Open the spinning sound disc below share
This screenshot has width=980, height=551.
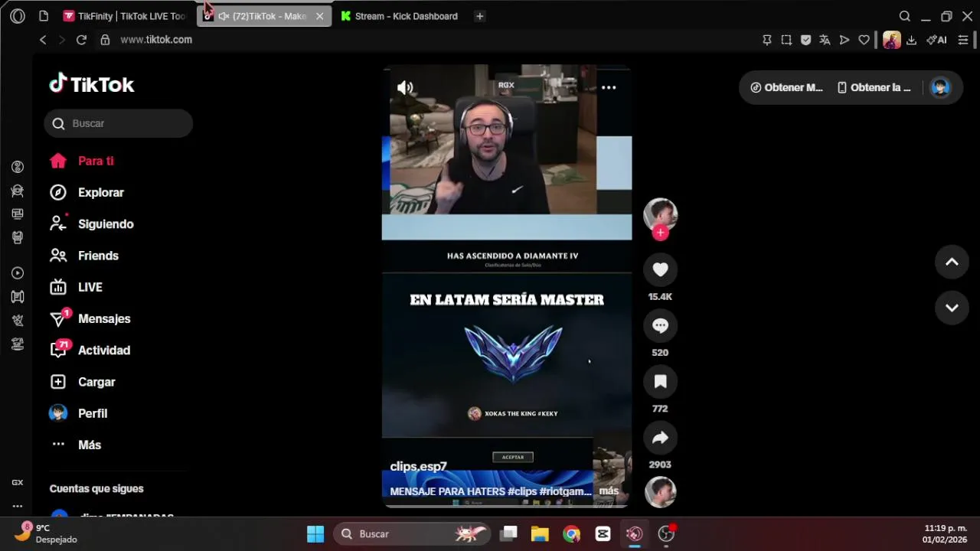click(660, 492)
